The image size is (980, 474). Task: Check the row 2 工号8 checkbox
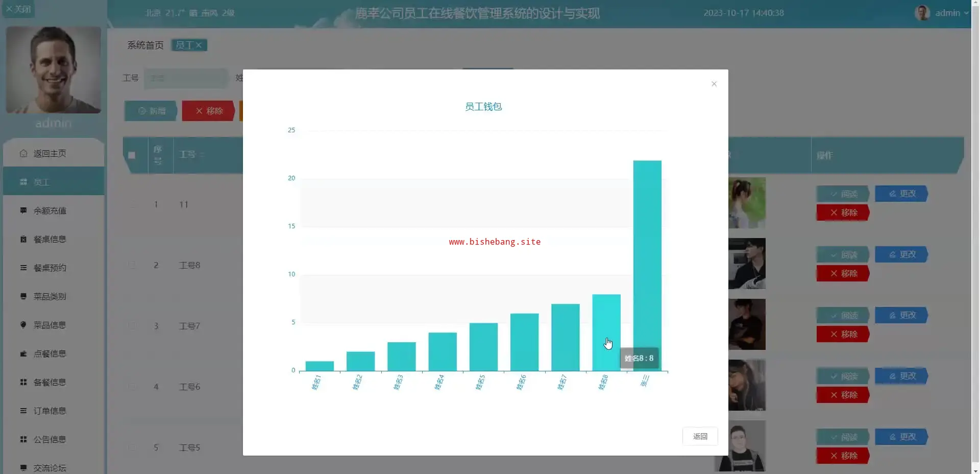pos(132,265)
